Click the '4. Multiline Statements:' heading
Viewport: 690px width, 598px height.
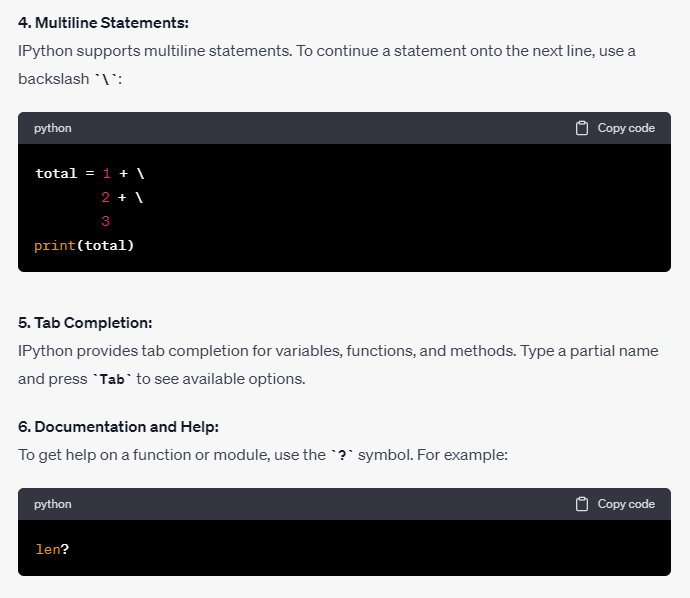pyautogui.click(x=104, y=23)
